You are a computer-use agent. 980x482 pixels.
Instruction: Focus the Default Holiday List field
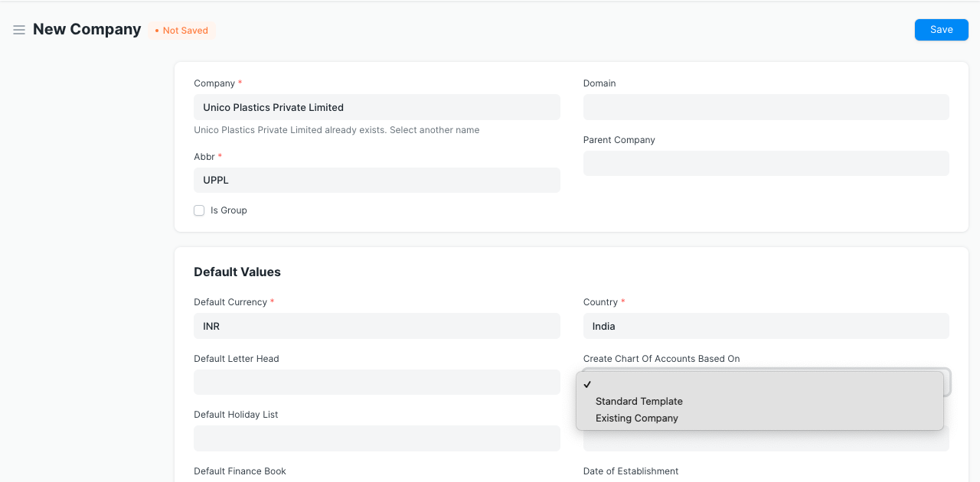(376, 438)
